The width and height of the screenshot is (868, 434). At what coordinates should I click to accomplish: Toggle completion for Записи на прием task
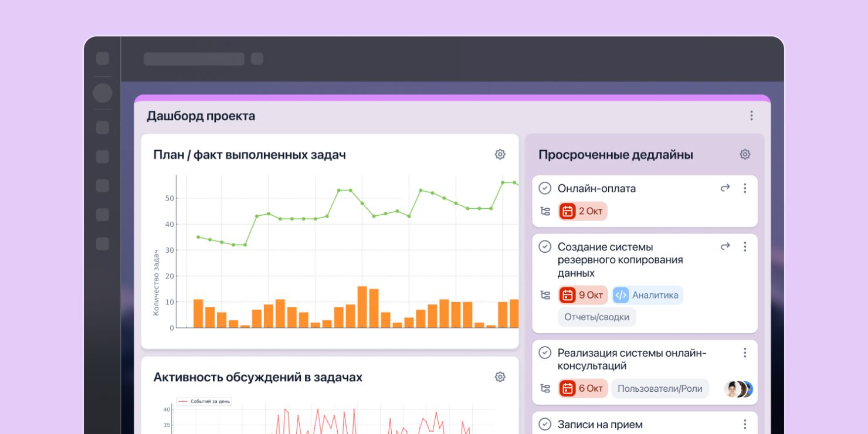pos(545,424)
